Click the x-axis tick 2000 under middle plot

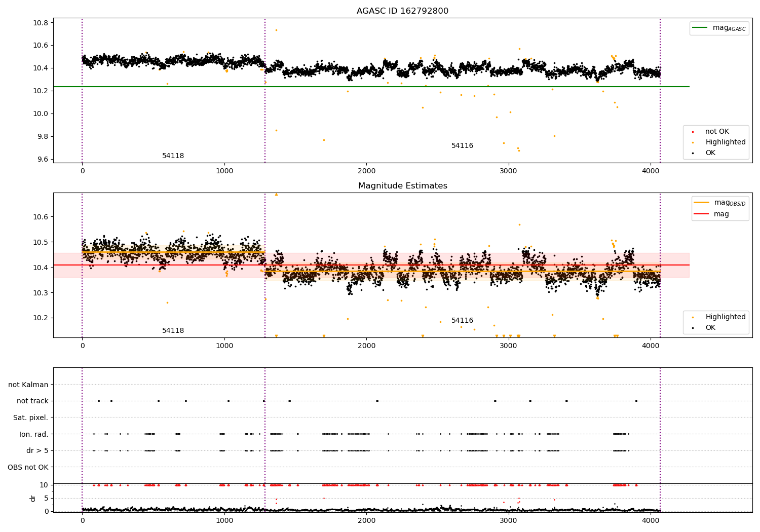tap(366, 346)
